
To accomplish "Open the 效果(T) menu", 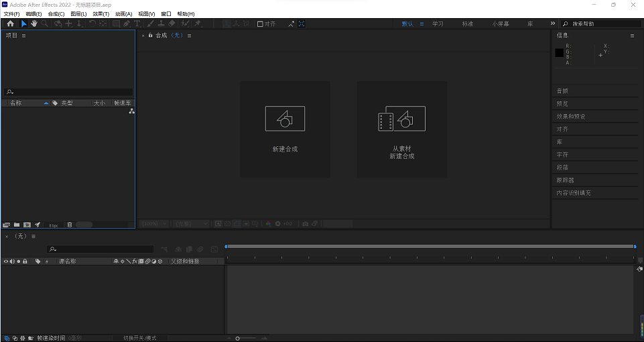I will [101, 14].
